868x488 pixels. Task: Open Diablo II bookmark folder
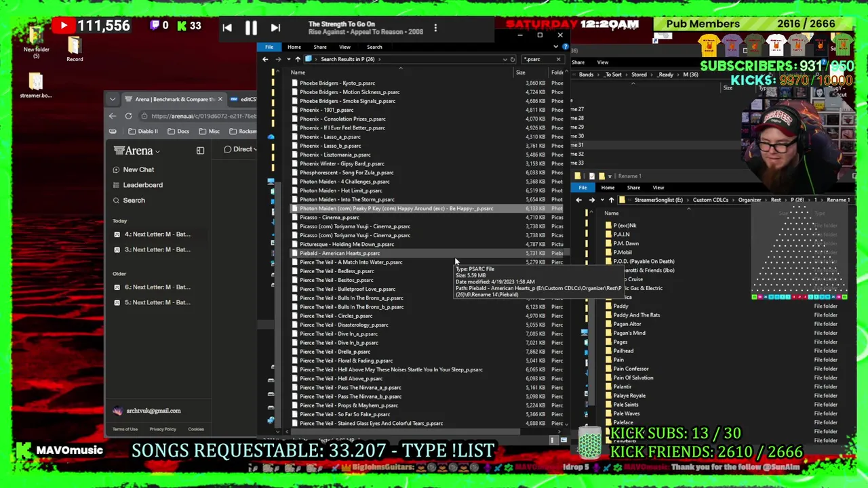coord(142,131)
